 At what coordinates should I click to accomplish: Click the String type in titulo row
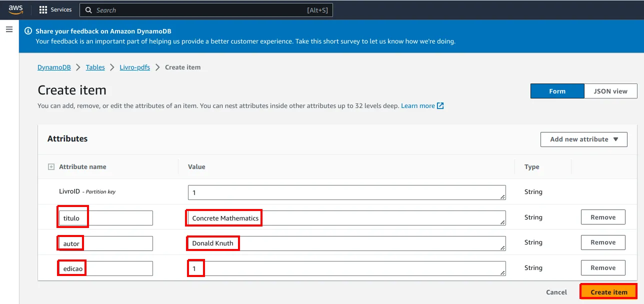pyautogui.click(x=533, y=217)
